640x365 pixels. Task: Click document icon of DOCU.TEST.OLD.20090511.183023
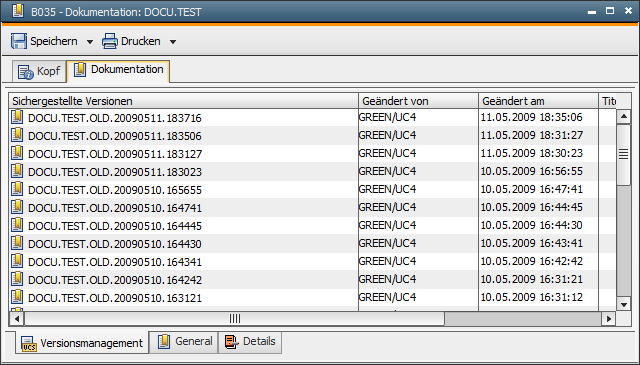coord(17,171)
